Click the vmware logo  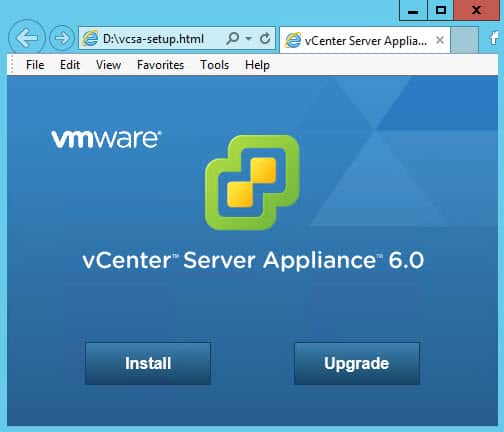(106, 139)
